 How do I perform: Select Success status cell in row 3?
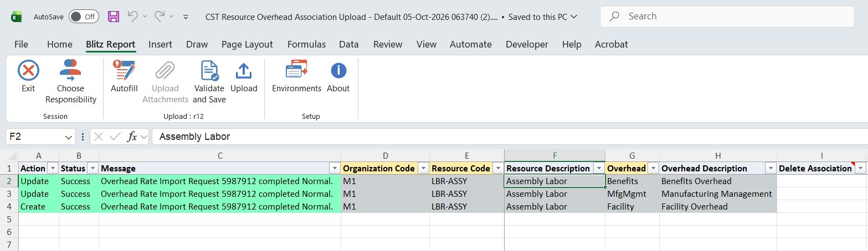(x=79, y=194)
